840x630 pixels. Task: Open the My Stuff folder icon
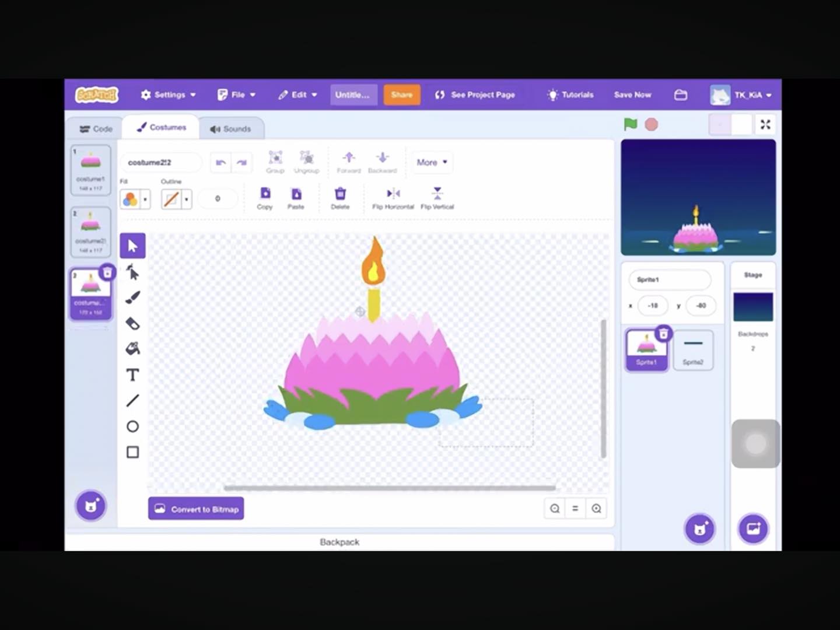(681, 94)
